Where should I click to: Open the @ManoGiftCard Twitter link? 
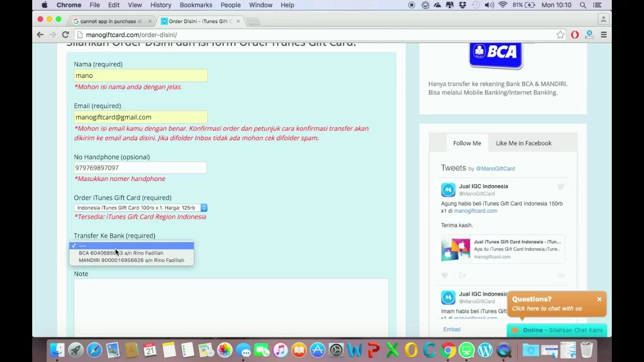pos(496,168)
